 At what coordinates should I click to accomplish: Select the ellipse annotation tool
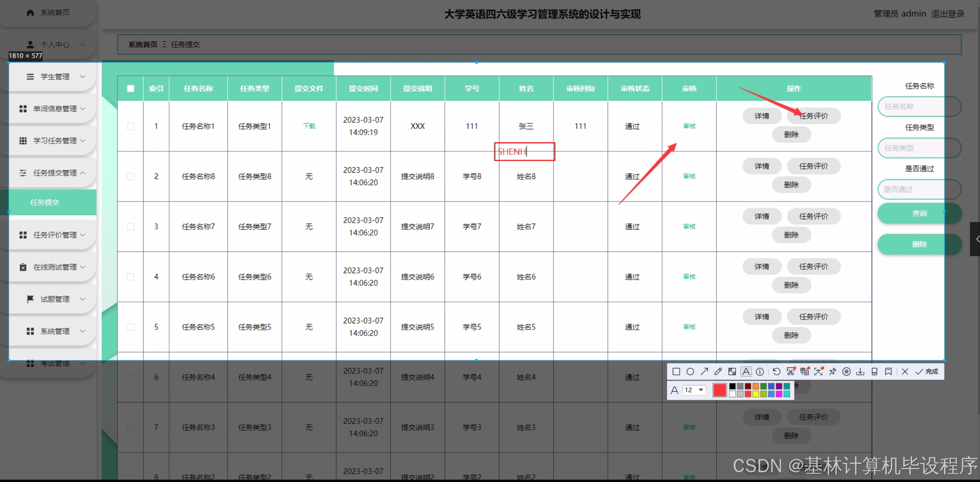tap(690, 372)
